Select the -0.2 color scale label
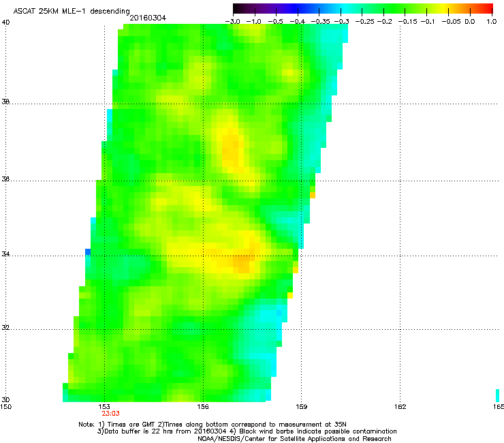The width and height of the screenshot is (504, 443). (384, 22)
